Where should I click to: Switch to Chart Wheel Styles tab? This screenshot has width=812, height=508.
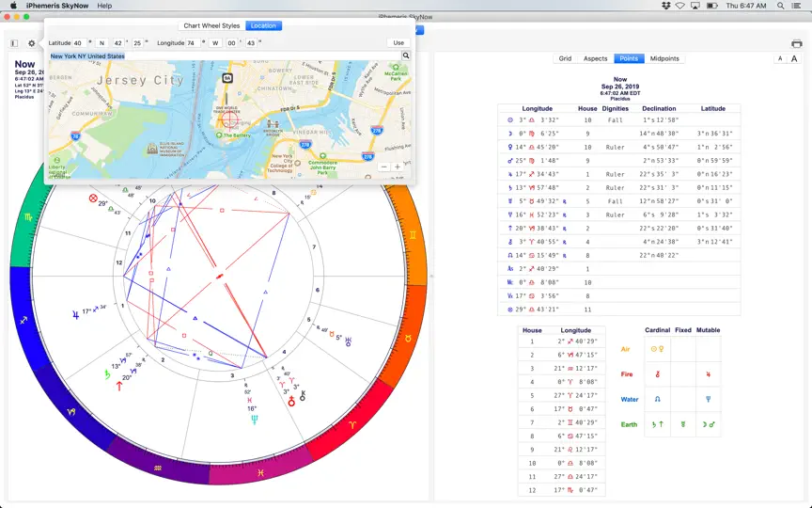point(211,25)
